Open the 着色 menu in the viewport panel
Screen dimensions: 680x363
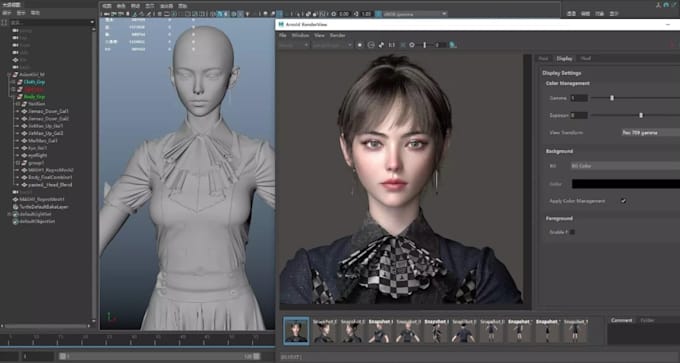pyautogui.click(x=121, y=6)
